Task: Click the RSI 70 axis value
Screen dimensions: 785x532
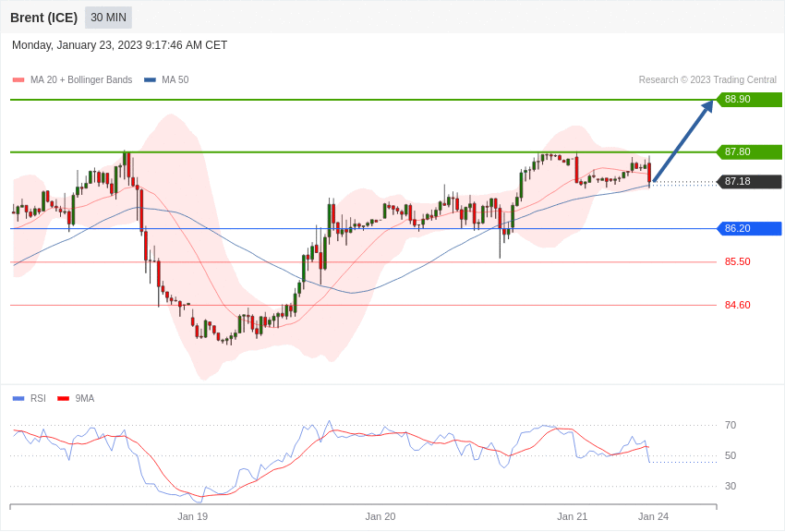Action: tap(731, 426)
